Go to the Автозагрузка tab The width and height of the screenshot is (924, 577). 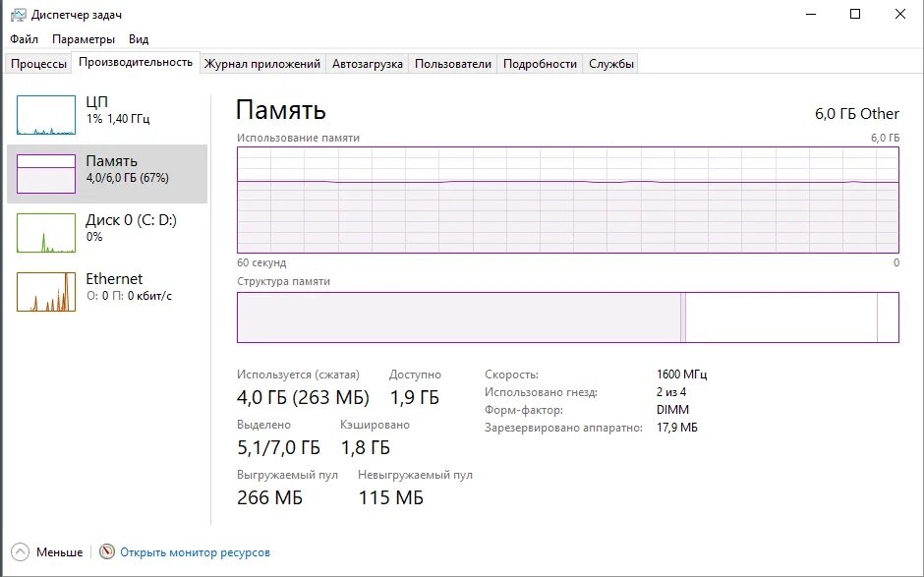[368, 64]
